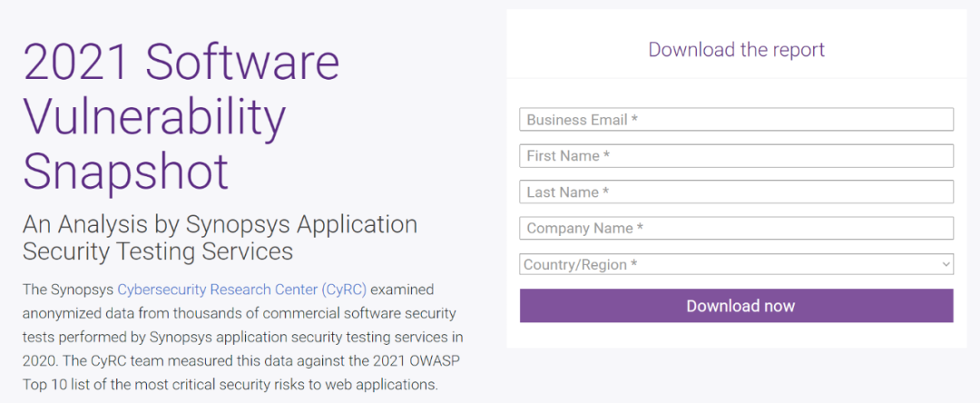The height and width of the screenshot is (403, 980).
Task: Click the "Security Testing Services" subheading line
Action: coord(158,251)
